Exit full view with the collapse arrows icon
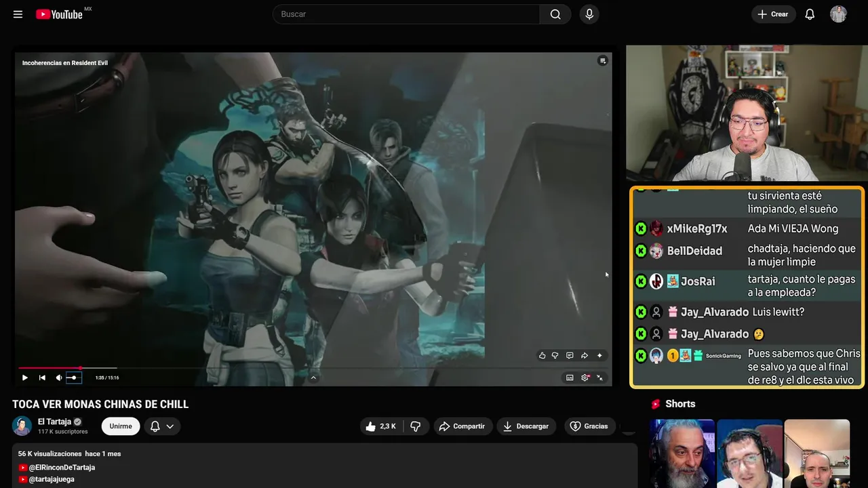Viewport: 868px width, 488px height. coord(599,378)
